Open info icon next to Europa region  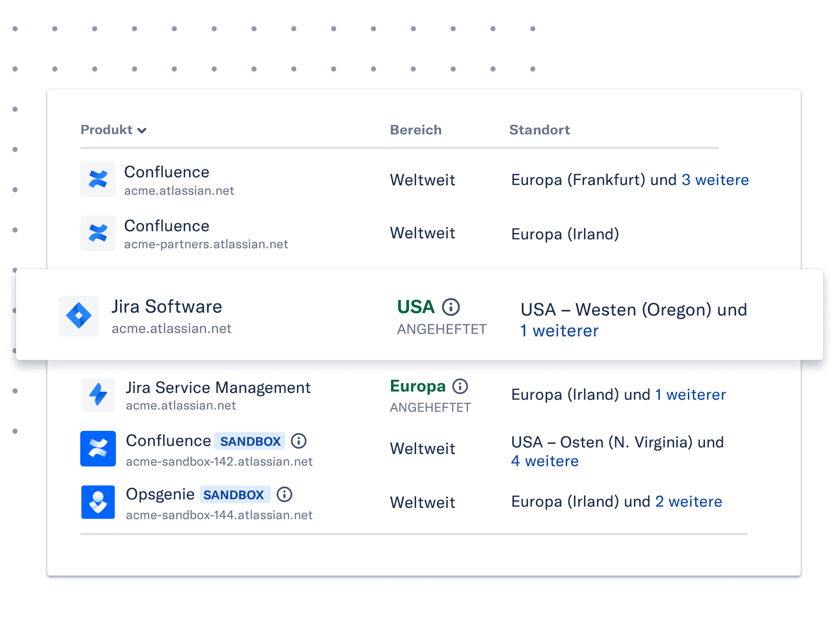pos(460,386)
